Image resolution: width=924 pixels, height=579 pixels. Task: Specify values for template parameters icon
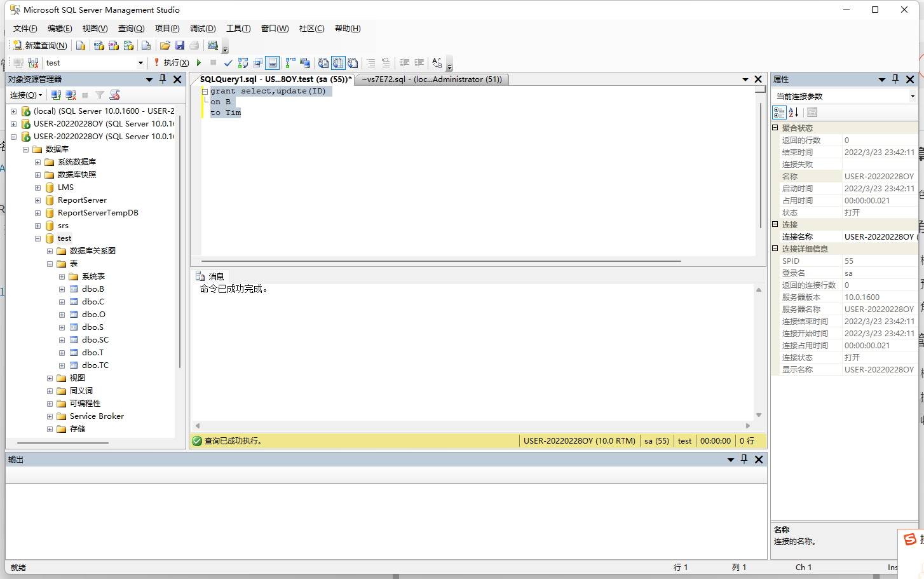click(437, 63)
